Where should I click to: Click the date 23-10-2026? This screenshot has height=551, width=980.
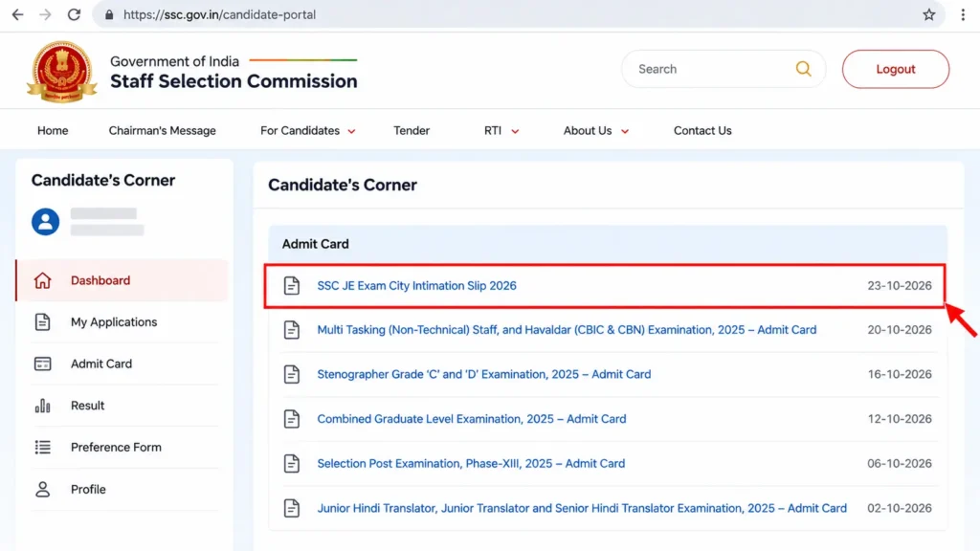pos(900,285)
